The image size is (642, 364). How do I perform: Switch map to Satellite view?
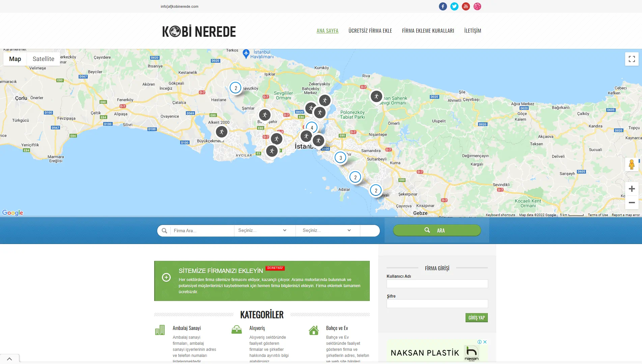tap(43, 59)
